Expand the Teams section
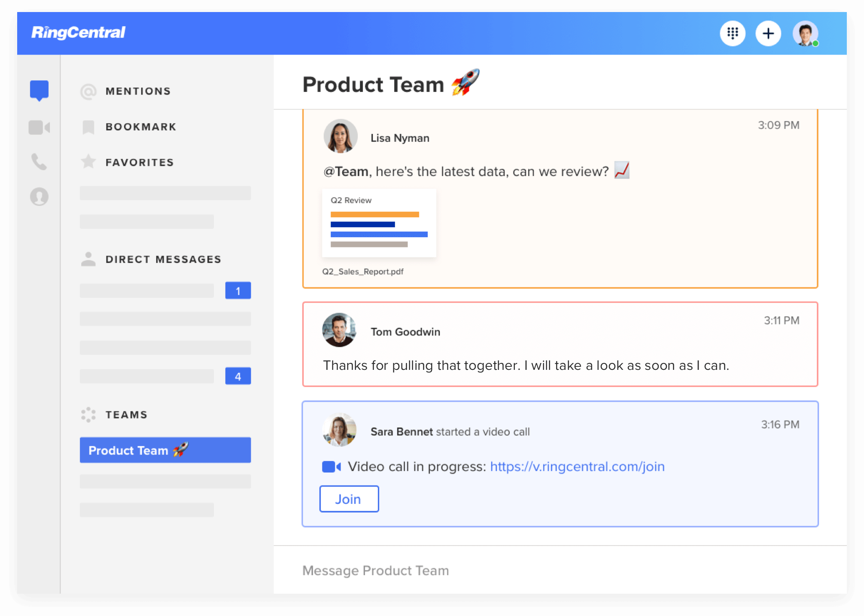Screen dimensions: 864x616 (x=126, y=415)
